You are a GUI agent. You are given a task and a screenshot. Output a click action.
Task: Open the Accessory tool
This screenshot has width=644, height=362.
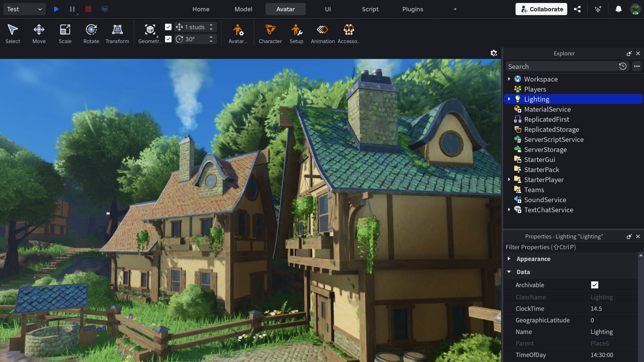pyautogui.click(x=349, y=33)
